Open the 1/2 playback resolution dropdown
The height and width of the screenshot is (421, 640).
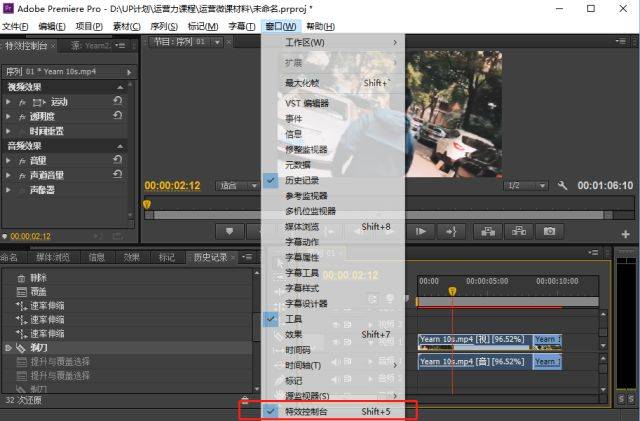click(x=526, y=186)
